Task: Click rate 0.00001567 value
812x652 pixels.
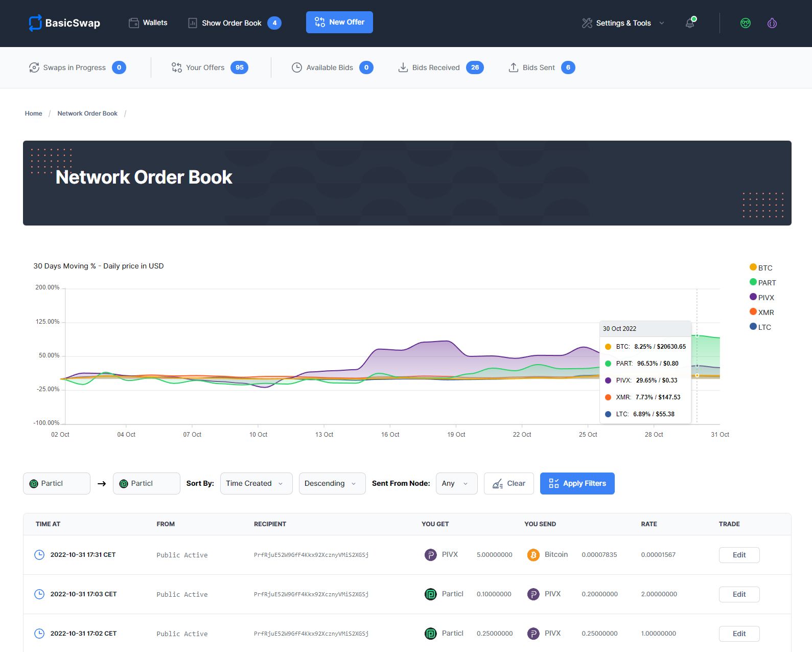Action: pos(658,555)
